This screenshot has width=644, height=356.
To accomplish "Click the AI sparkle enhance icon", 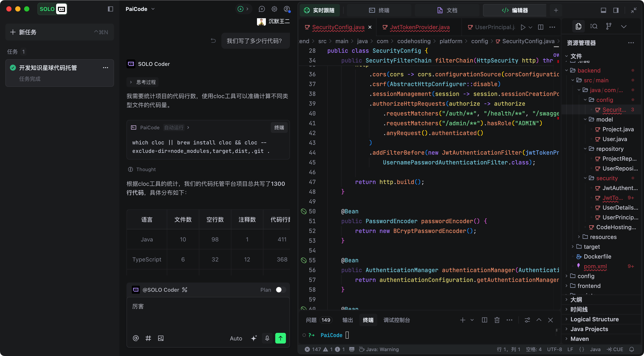I will click(x=254, y=338).
